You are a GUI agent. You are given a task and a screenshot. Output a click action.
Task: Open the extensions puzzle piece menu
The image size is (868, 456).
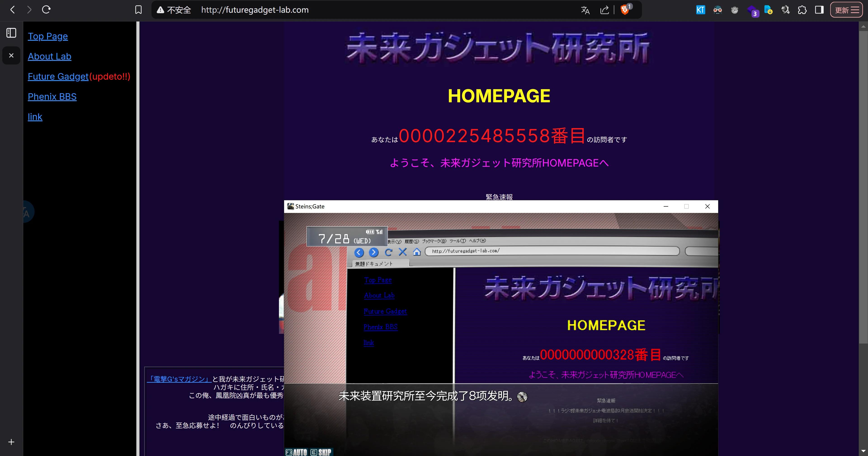pyautogui.click(x=802, y=10)
